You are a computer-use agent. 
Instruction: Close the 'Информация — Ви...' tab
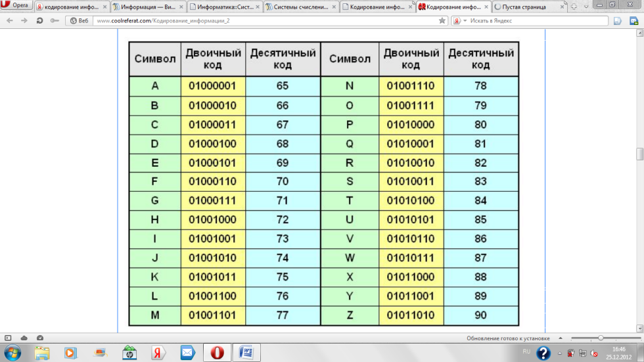181,7
